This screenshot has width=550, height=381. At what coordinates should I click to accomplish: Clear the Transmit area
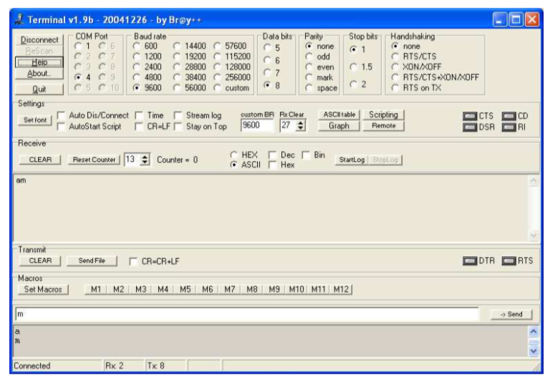click(40, 261)
